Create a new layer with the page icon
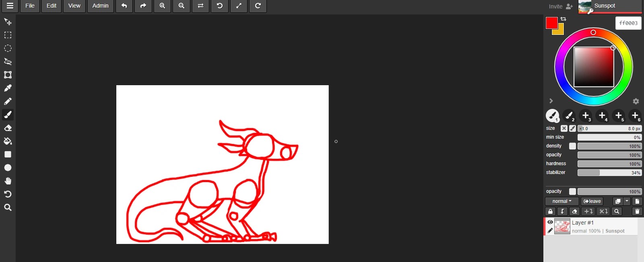The image size is (644, 262). tap(637, 201)
